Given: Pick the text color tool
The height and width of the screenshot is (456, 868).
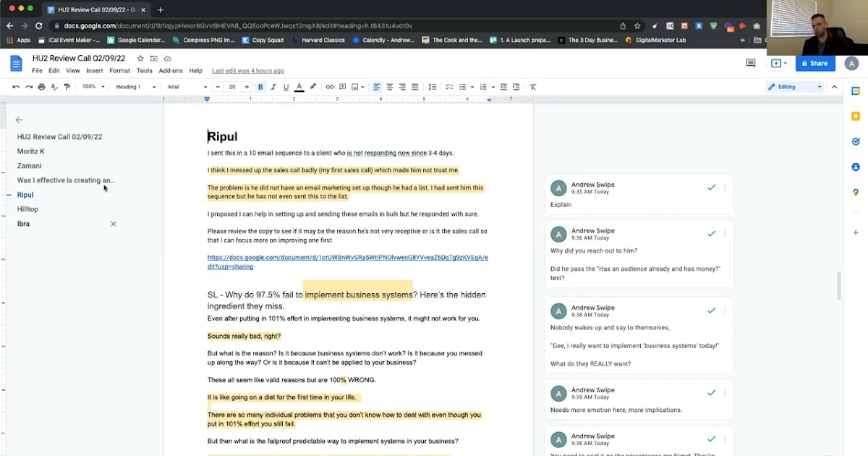Looking at the screenshot, I should (299, 87).
